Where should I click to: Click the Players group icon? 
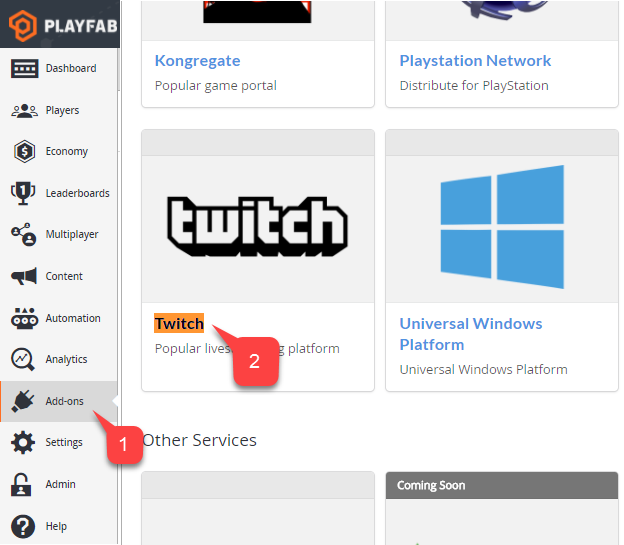tap(24, 110)
